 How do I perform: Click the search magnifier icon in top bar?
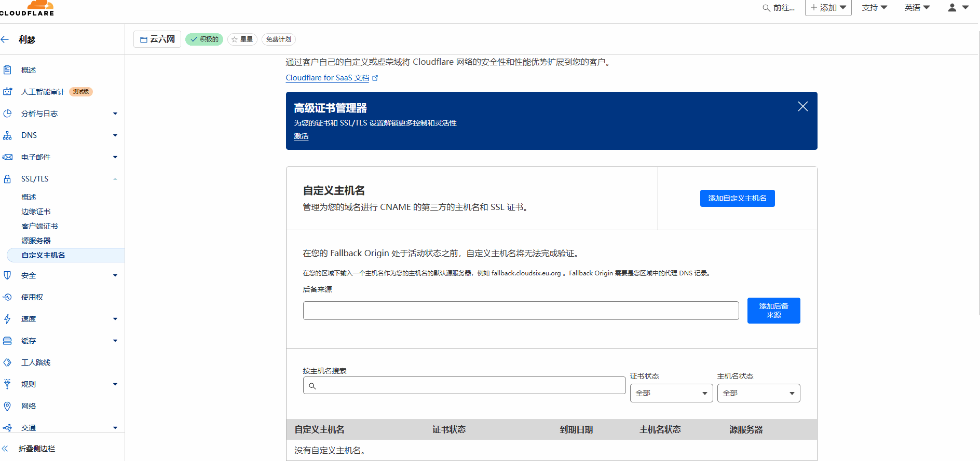(766, 8)
